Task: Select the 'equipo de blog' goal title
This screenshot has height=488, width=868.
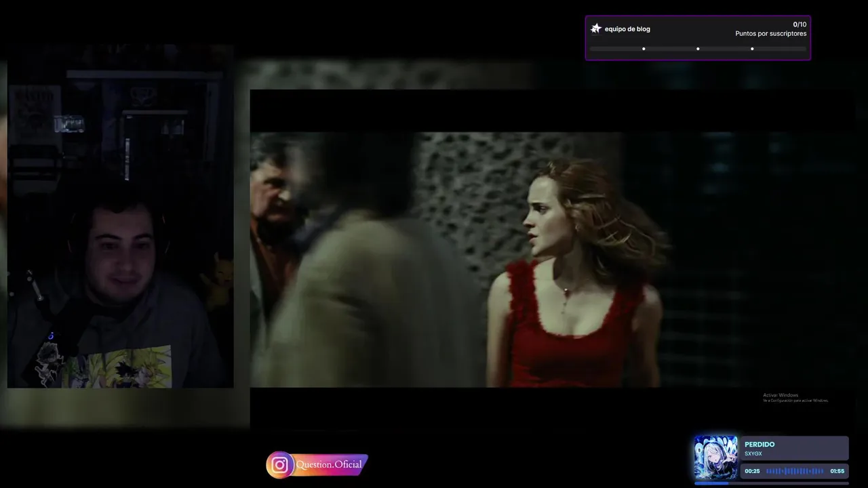Action: click(627, 29)
